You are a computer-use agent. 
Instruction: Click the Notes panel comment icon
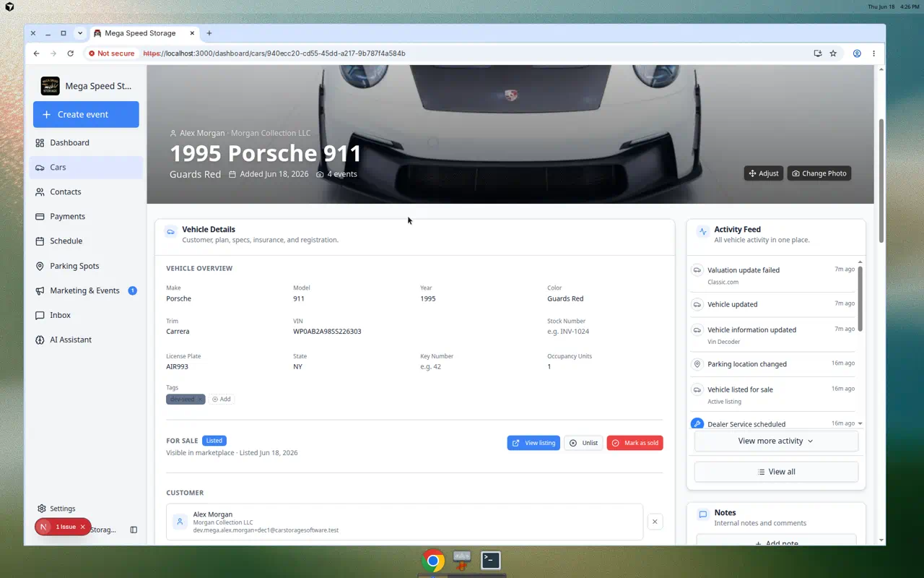(702, 515)
